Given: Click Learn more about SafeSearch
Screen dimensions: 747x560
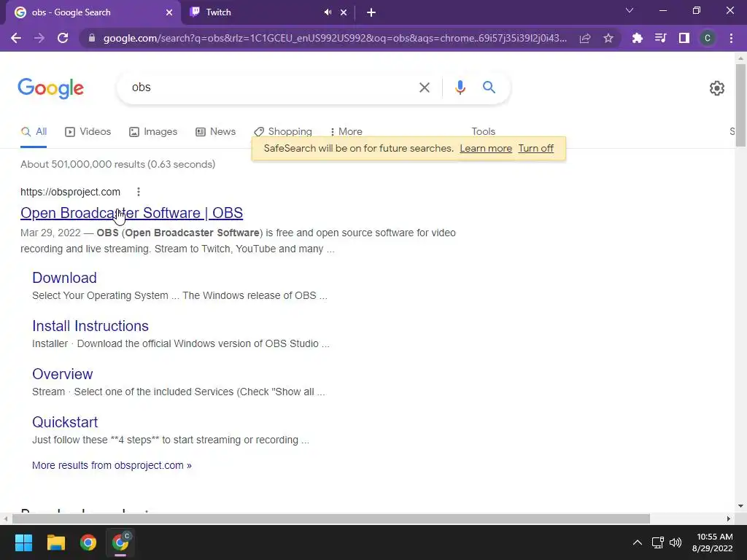Looking at the screenshot, I should (x=485, y=149).
